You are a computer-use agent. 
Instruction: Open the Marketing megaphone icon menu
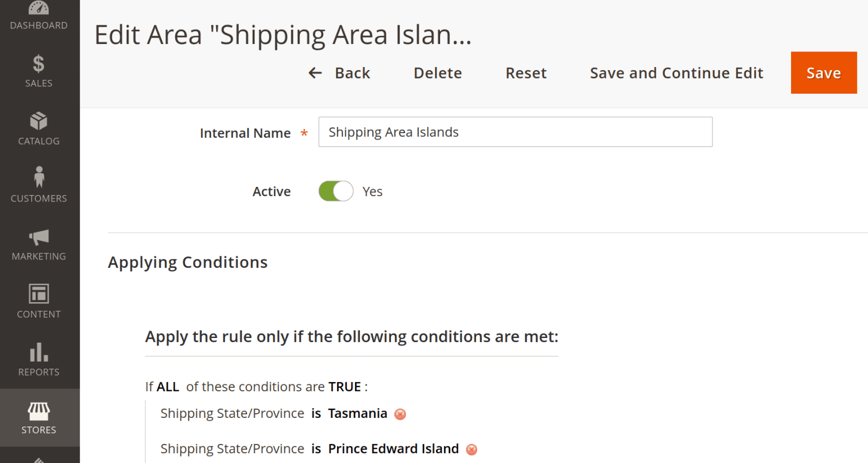tap(39, 244)
